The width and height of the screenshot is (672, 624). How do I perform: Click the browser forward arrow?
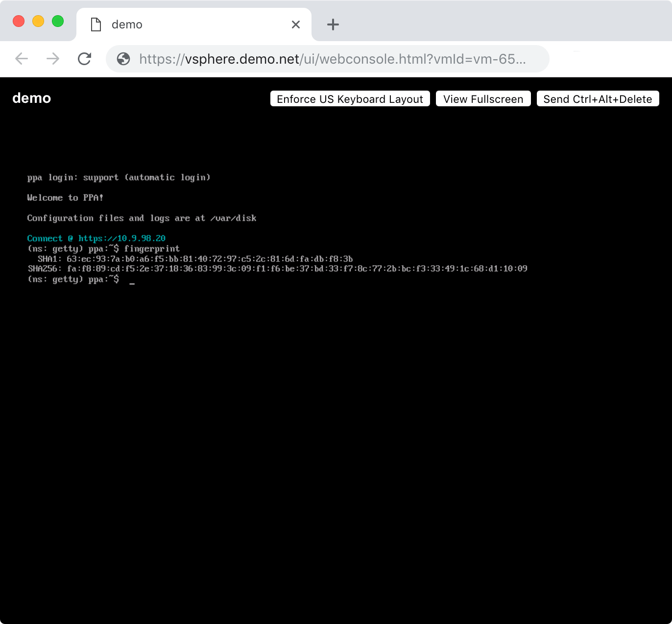pos(52,59)
